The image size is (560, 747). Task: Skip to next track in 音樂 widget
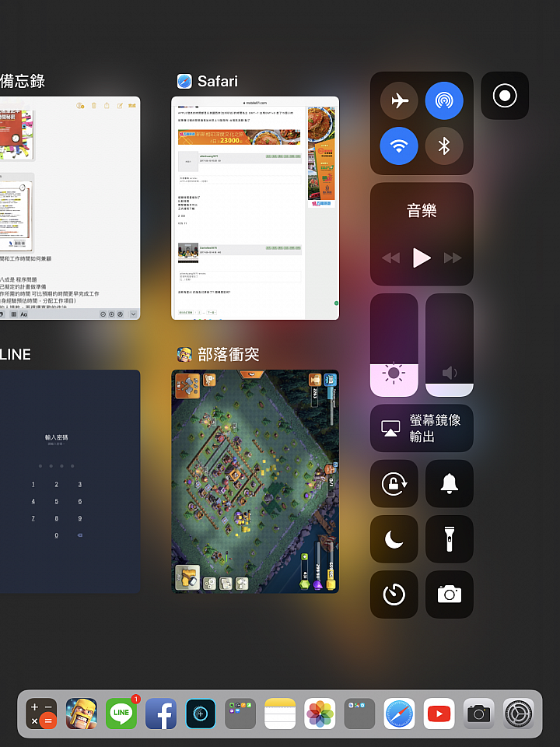453,258
